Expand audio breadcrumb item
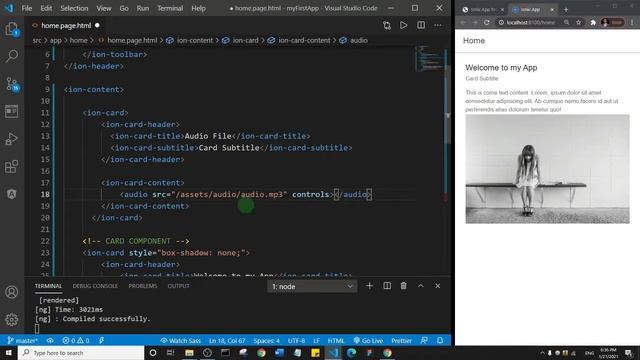640x360 pixels. [359, 40]
